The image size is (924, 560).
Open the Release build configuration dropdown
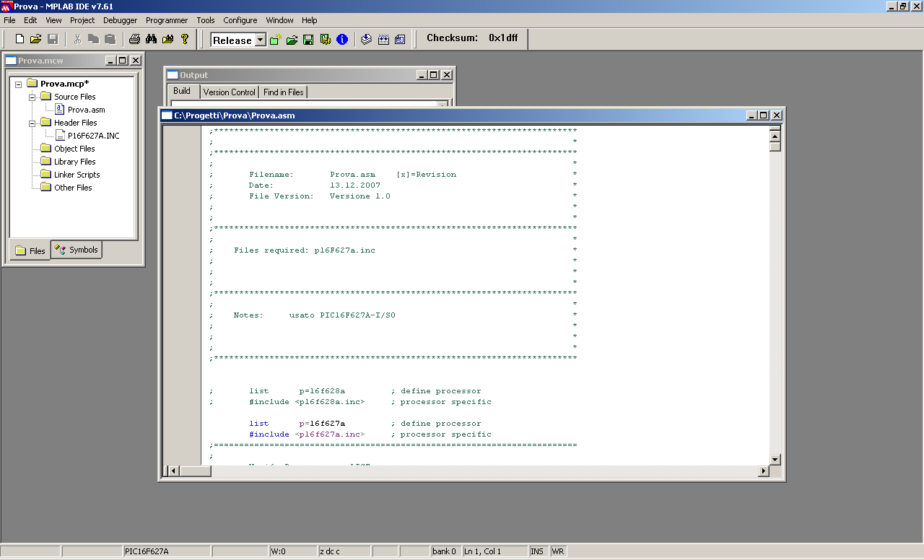pyautogui.click(x=260, y=40)
